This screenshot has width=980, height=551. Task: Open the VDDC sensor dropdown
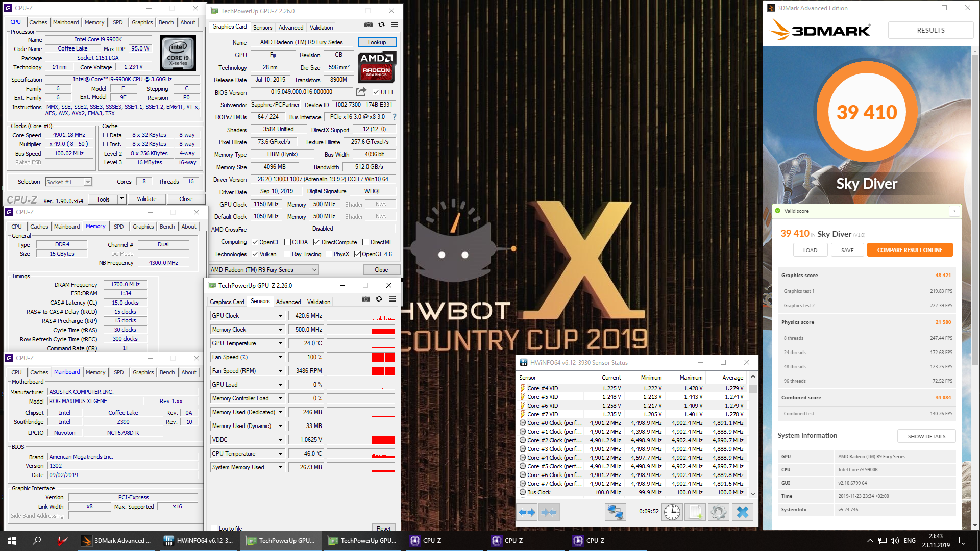[280, 440]
